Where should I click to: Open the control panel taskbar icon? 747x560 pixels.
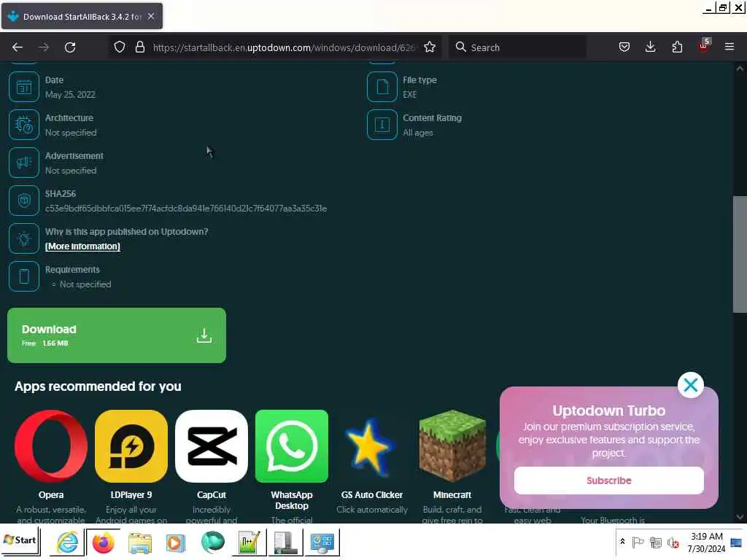coord(322,542)
